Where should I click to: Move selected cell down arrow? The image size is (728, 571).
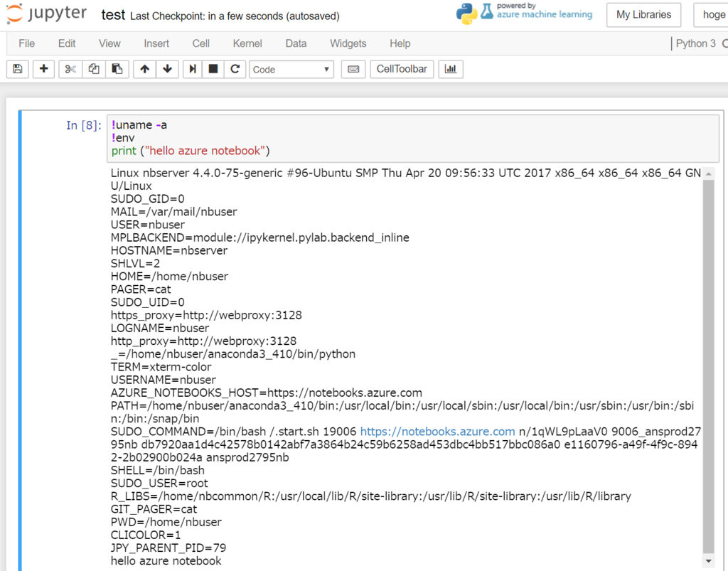tap(168, 69)
